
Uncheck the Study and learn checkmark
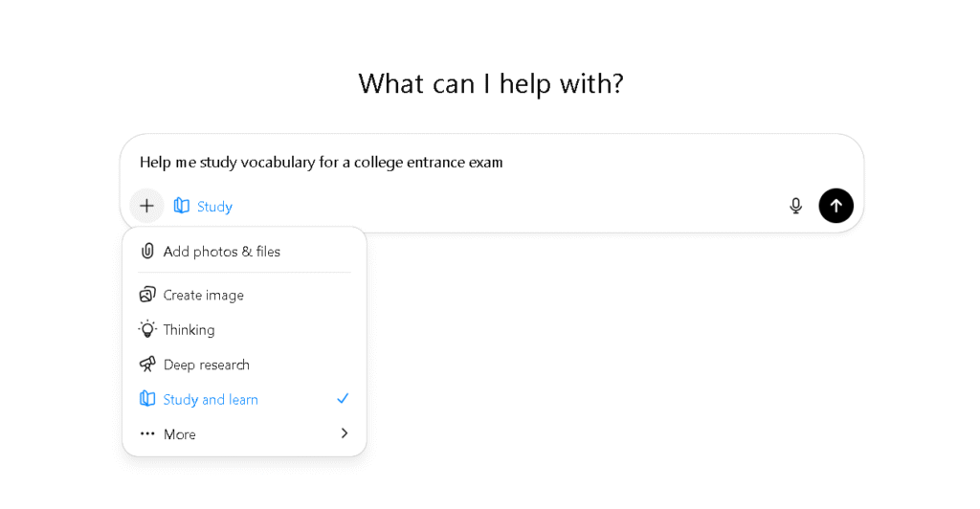coord(343,399)
